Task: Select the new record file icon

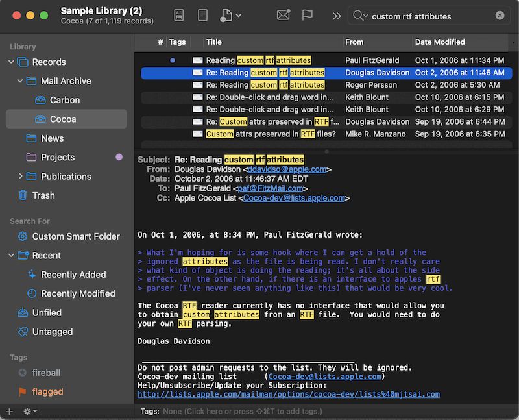Action: pos(226,16)
